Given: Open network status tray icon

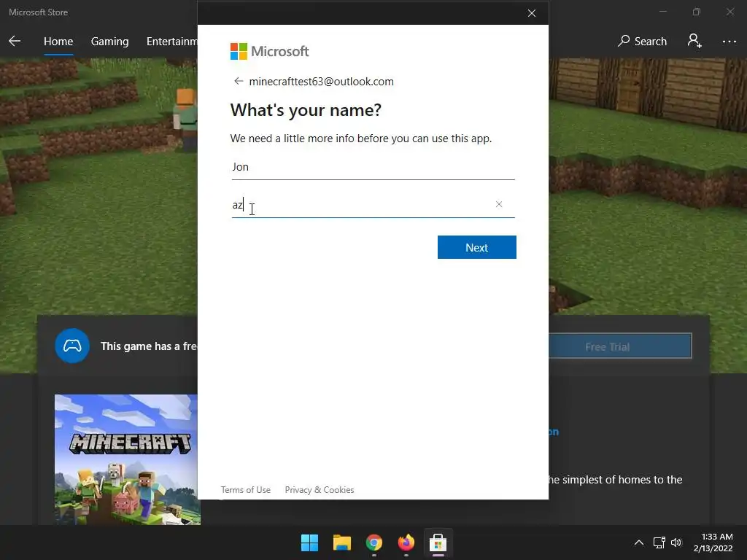Looking at the screenshot, I should (x=659, y=542).
